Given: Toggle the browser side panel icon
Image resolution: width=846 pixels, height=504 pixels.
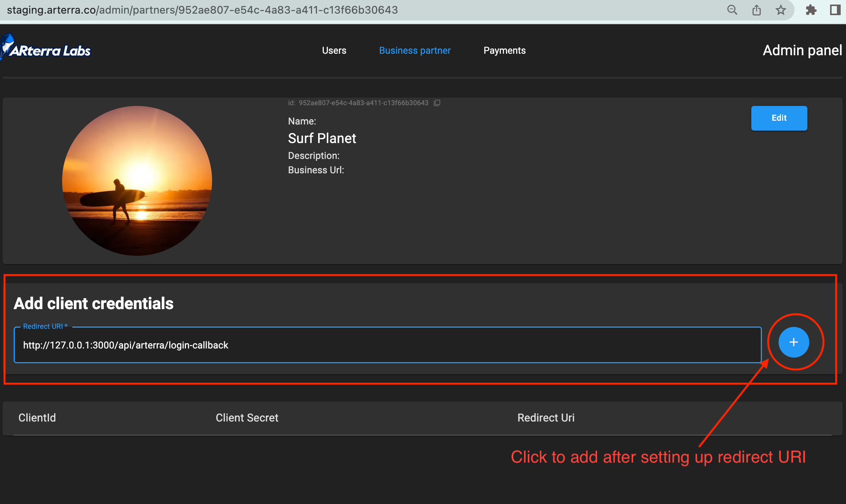Looking at the screenshot, I should coord(835,10).
